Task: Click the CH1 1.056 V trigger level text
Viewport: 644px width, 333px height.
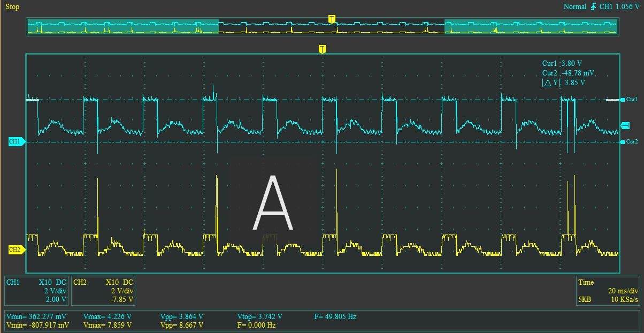Action: [619, 6]
